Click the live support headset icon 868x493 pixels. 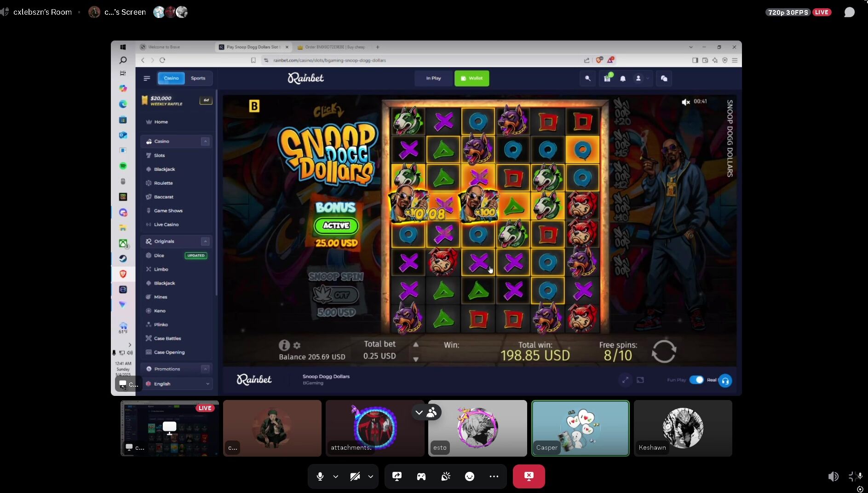(725, 381)
